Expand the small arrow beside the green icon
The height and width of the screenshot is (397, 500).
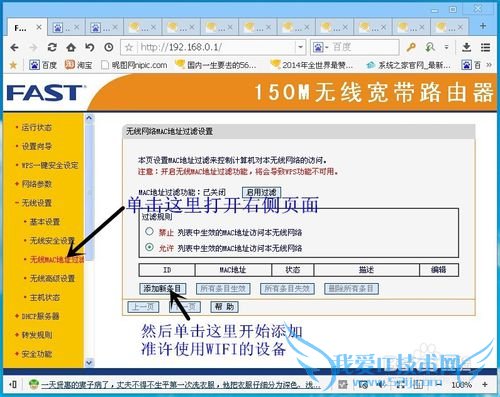446,47
